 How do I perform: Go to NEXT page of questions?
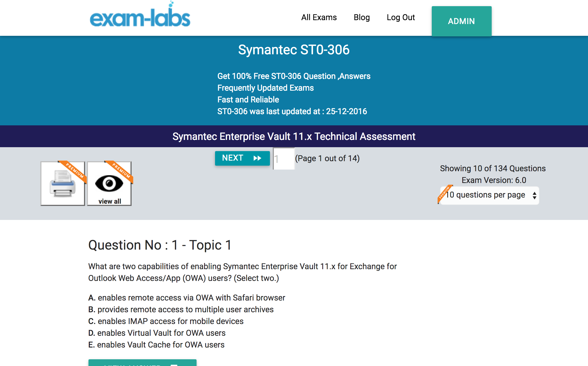pyautogui.click(x=242, y=158)
